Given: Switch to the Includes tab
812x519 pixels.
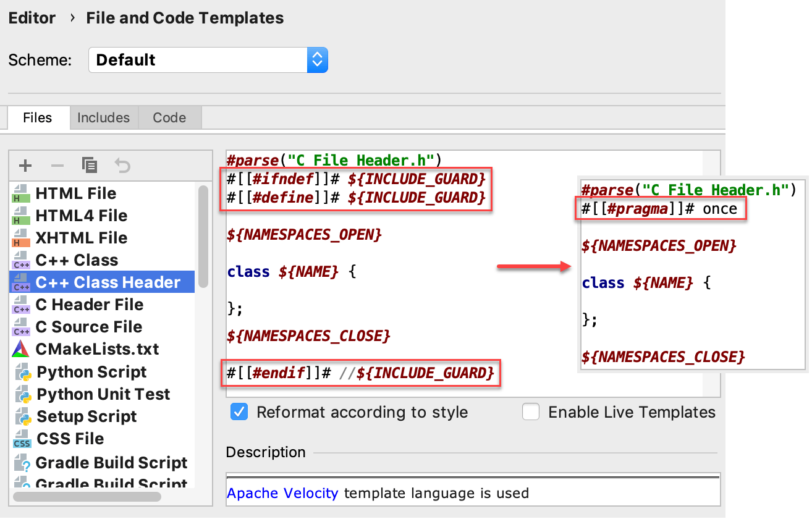Looking at the screenshot, I should (x=103, y=117).
